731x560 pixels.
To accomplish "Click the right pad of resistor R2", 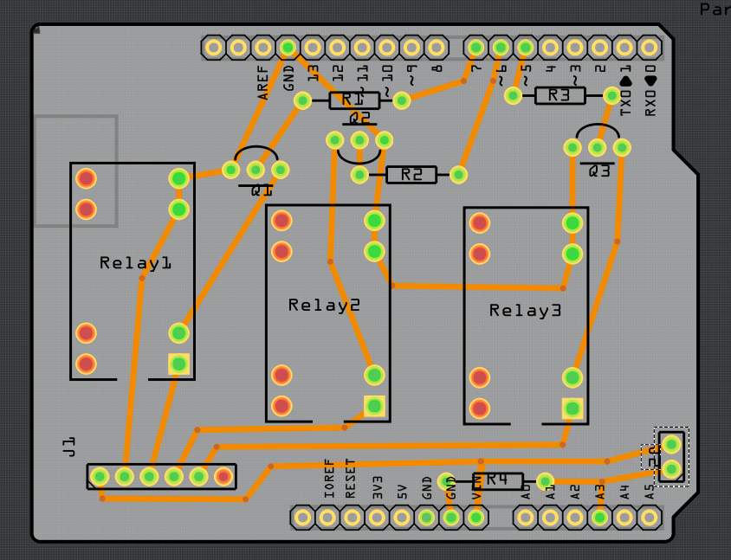I will pyautogui.click(x=458, y=175).
